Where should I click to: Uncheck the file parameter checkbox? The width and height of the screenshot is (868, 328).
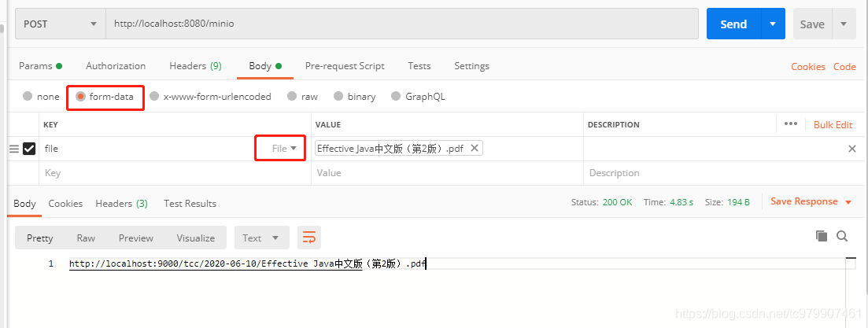[x=29, y=149]
